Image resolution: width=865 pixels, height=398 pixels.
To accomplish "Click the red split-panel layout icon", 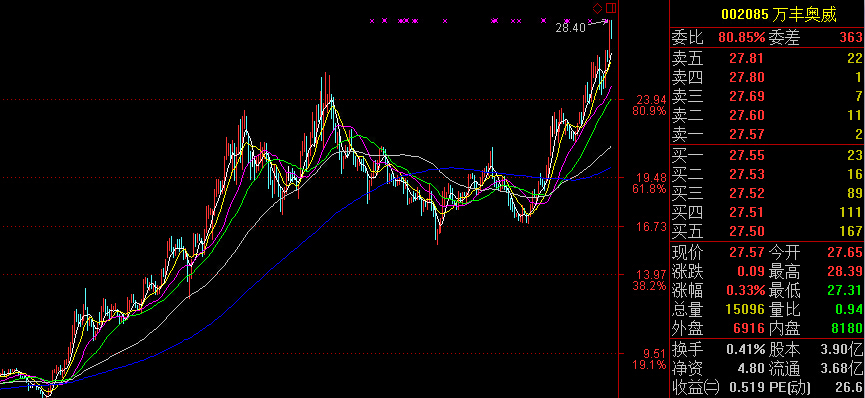I will pyautogui.click(x=610, y=8).
